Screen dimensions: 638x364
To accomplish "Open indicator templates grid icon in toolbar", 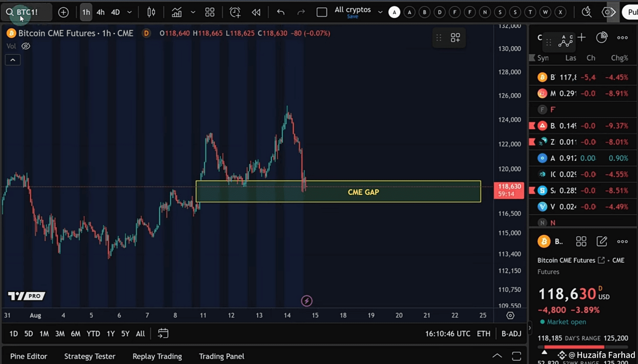I will [x=210, y=13].
